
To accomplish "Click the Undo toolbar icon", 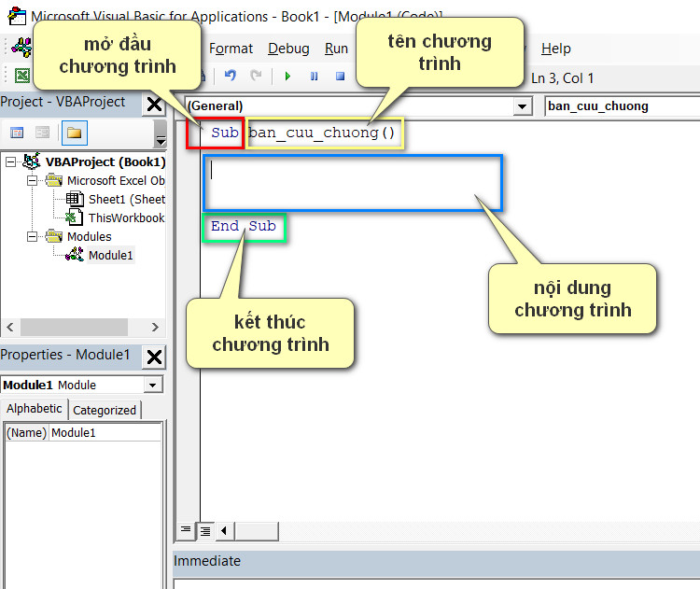I will [x=230, y=76].
